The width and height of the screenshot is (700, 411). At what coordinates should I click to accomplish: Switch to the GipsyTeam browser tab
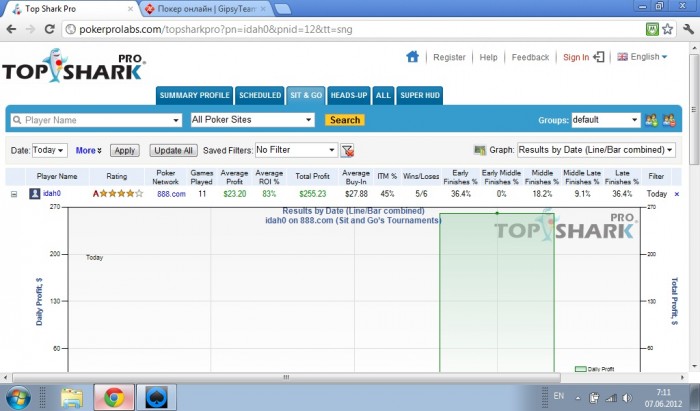pos(204,9)
